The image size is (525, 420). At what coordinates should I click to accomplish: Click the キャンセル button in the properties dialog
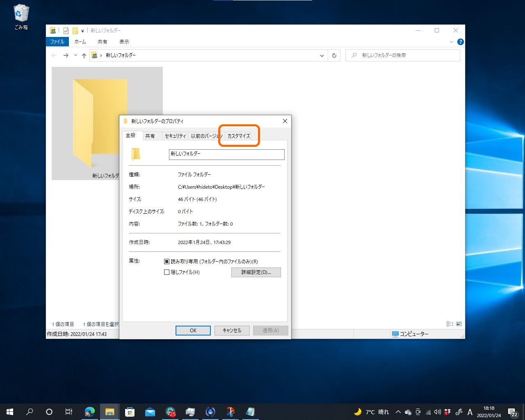click(232, 330)
